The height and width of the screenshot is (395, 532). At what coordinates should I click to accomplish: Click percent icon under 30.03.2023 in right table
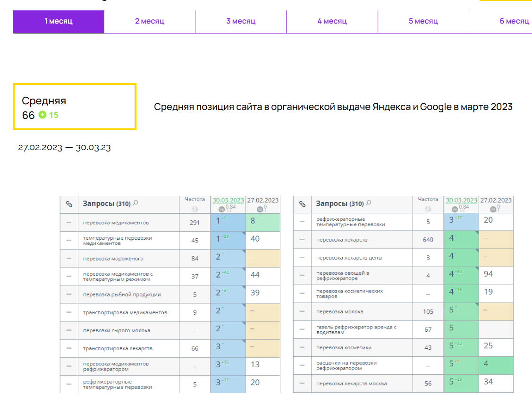tap(455, 210)
